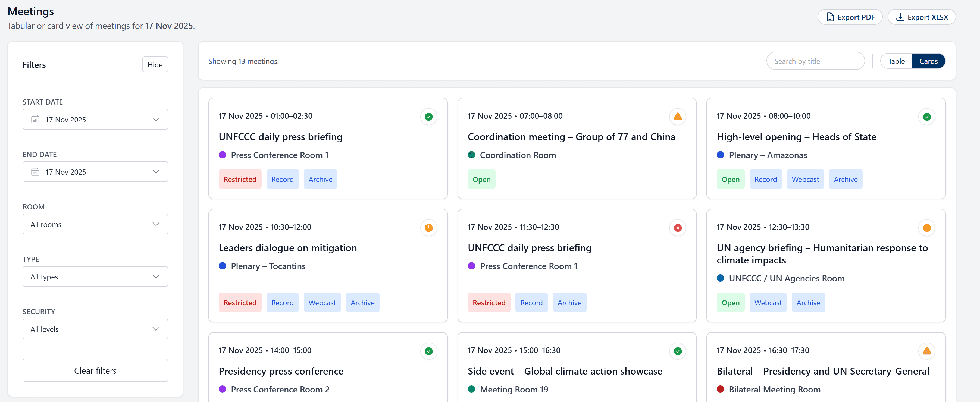980x402 pixels.
Task: Click Archive tag on the UN agency briefing card
Action: (x=808, y=302)
